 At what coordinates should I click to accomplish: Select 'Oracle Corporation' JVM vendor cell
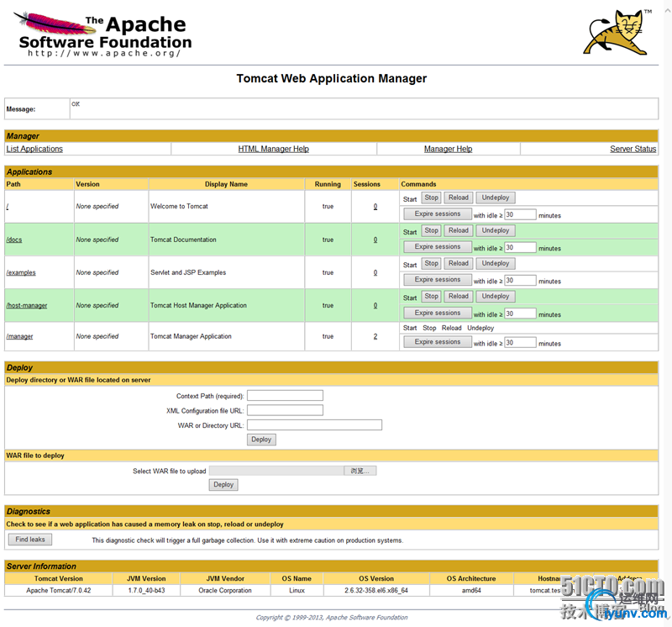point(225,591)
